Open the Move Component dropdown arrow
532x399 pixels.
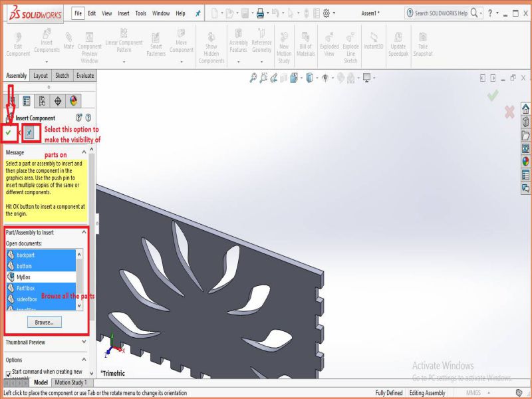pos(182,62)
